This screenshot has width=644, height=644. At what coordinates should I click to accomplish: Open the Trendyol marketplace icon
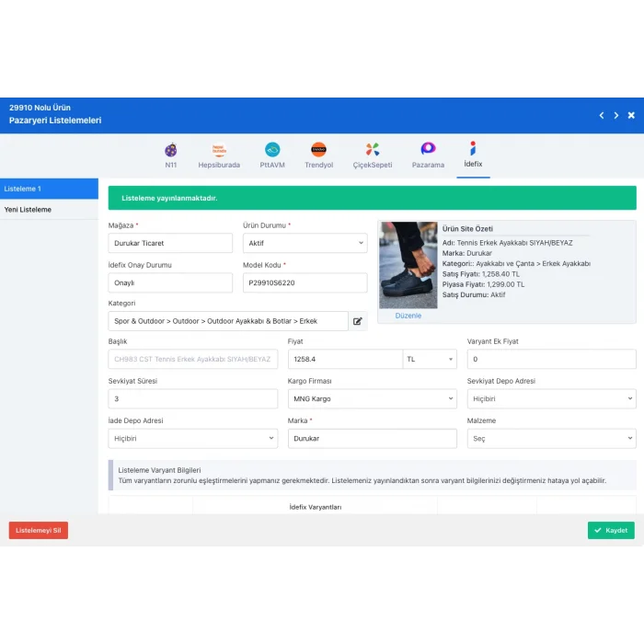318,150
